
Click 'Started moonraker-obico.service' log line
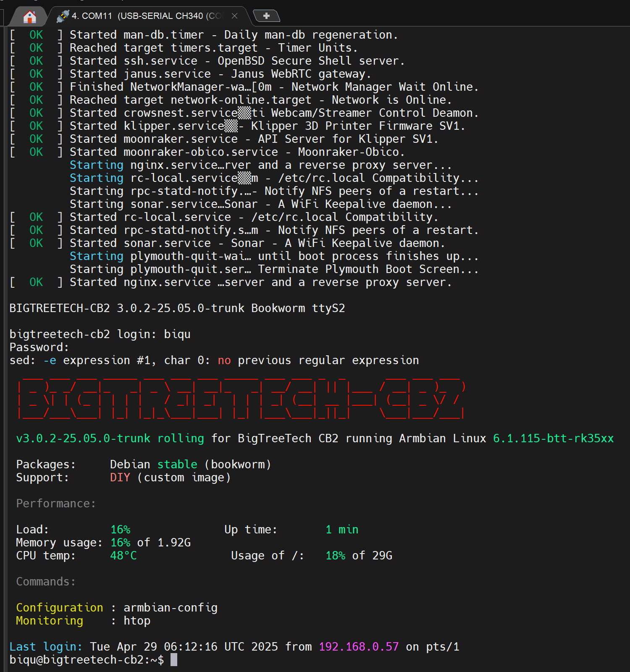[207, 152]
